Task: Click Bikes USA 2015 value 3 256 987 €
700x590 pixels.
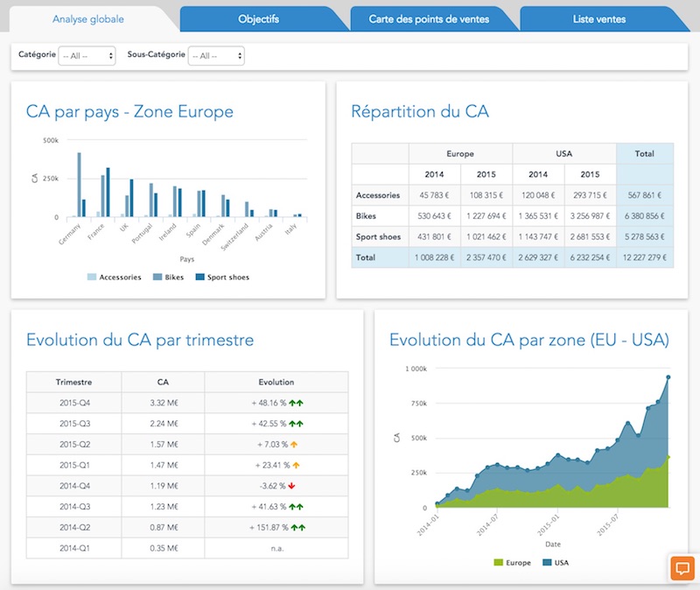Action: click(x=590, y=216)
